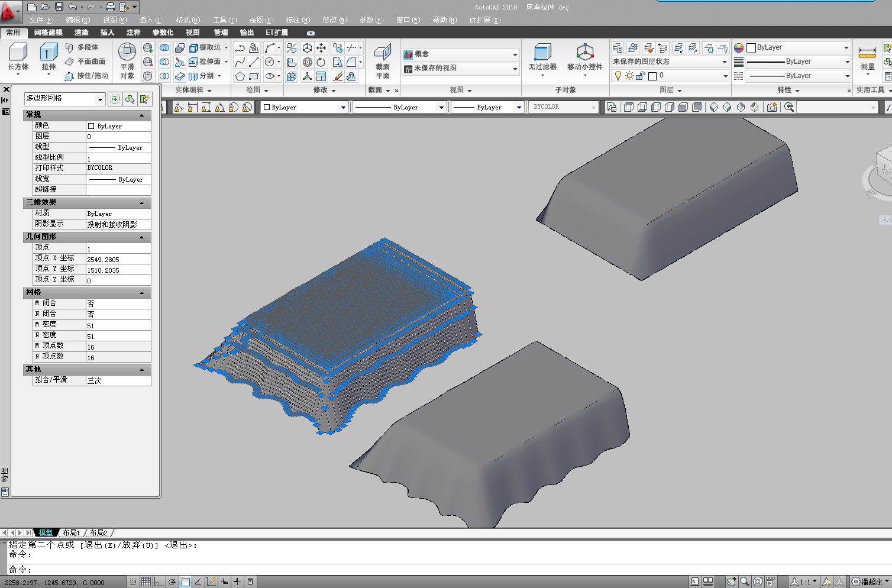Click the layer 0 color swatch
892x588 pixels.
click(x=652, y=76)
